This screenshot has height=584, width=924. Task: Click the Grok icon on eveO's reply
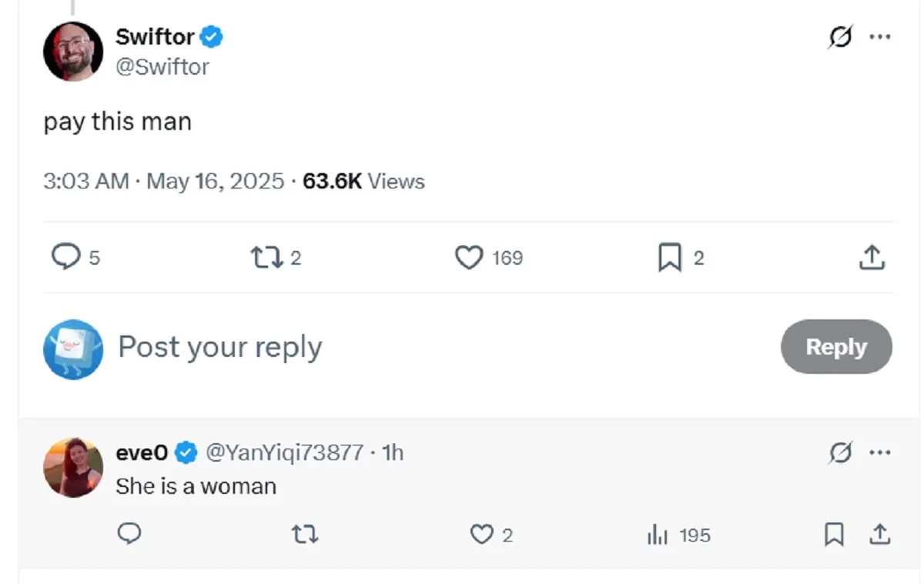(840, 453)
